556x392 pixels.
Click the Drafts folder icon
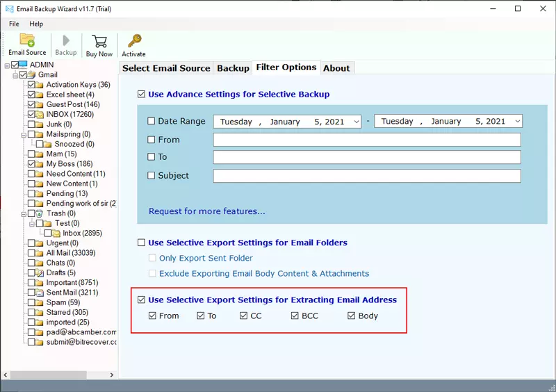[x=40, y=272]
